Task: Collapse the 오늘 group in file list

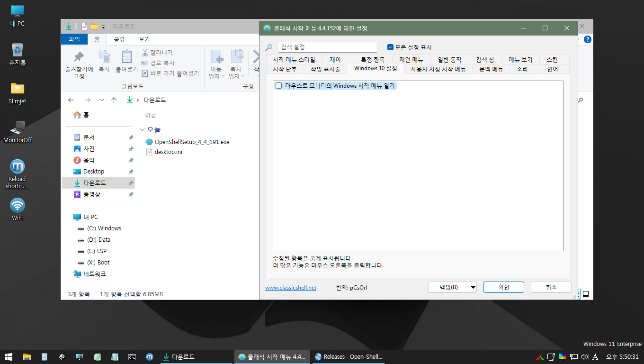Action: pyautogui.click(x=143, y=130)
